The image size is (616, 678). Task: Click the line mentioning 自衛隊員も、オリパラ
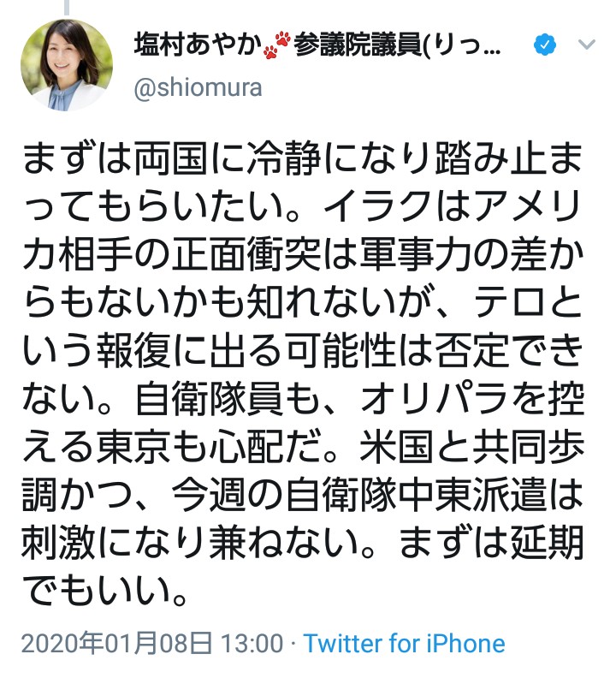(x=303, y=398)
